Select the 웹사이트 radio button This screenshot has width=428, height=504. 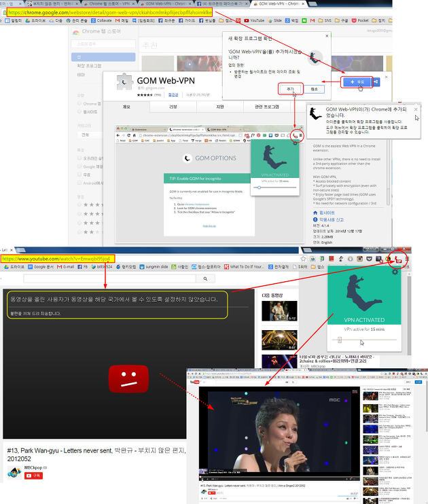(x=79, y=111)
